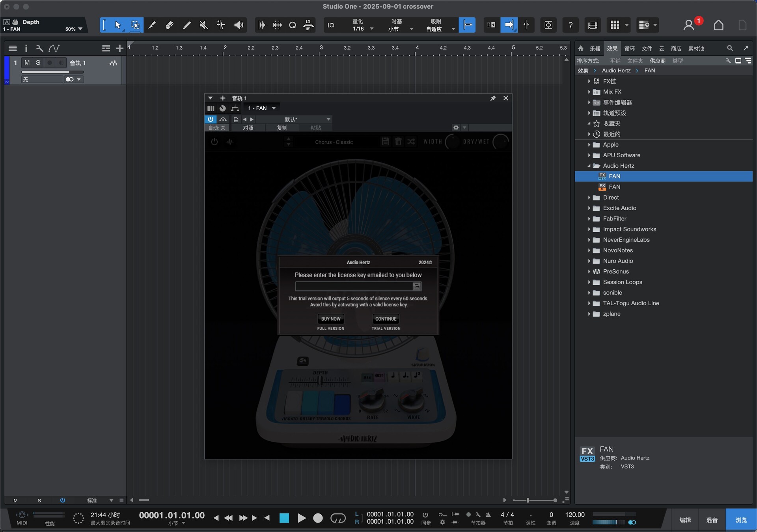The image size is (757, 532).
Task: Click 对照 compare button
Action: click(x=248, y=128)
